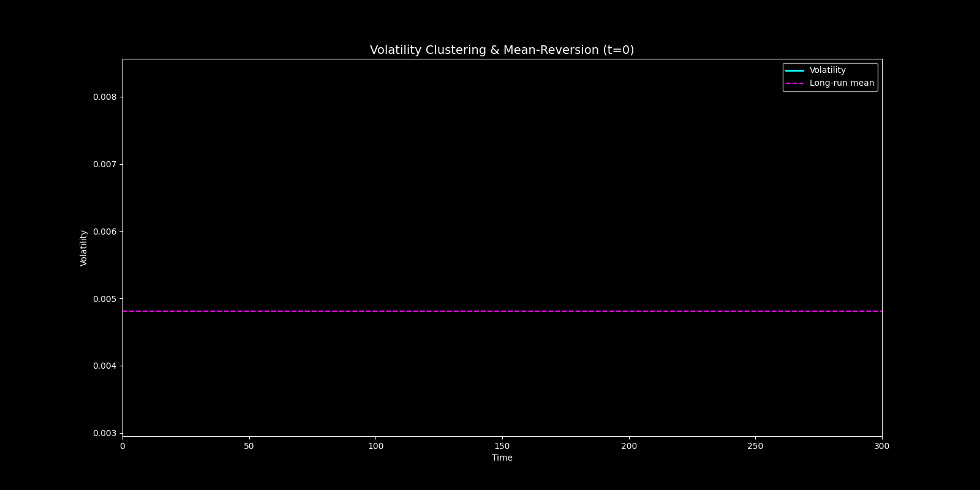Click the 100 tick on the time axis
Image resolution: width=980 pixels, height=490 pixels.
[375, 446]
